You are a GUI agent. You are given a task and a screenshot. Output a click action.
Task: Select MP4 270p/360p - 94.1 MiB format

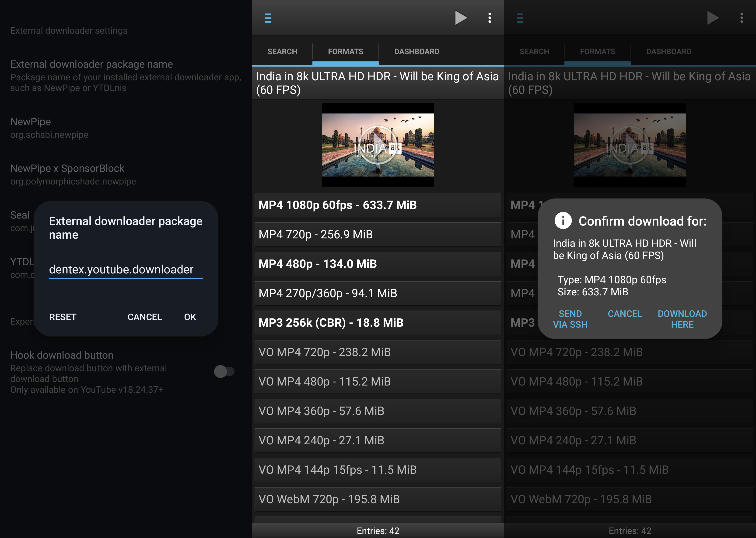(378, 294)
